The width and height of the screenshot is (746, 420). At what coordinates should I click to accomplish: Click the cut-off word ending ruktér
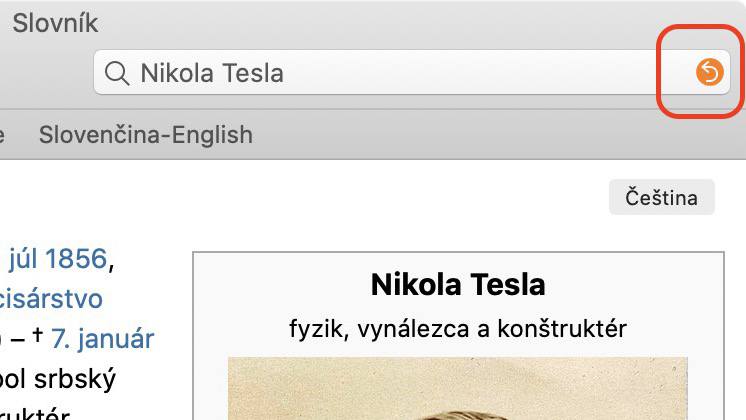pyautogui.click(x=34, y=414)
